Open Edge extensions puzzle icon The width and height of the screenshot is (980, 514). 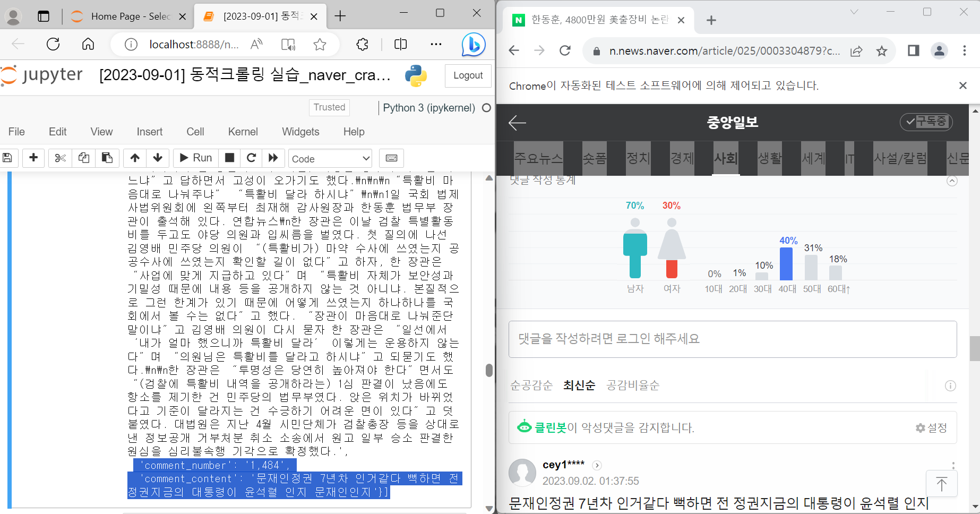363,45
